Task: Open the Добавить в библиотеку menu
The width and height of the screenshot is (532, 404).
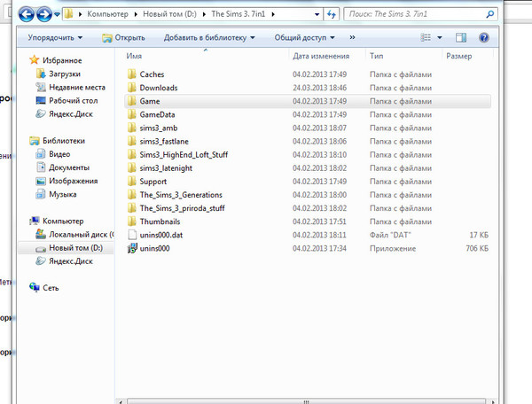Action: (x=209, y=37)
